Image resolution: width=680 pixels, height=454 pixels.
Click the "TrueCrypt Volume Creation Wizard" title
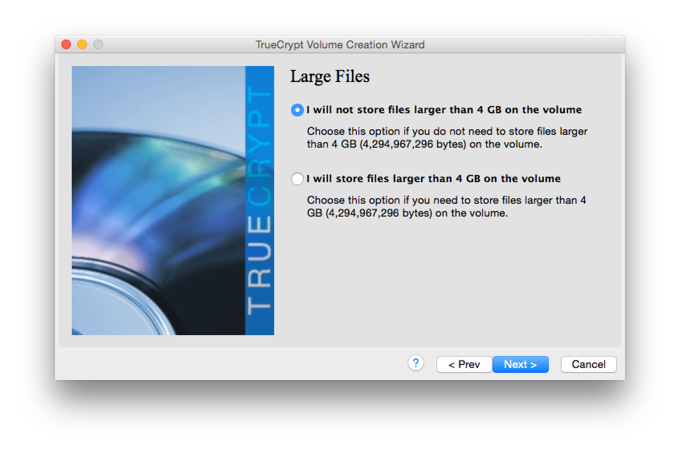click(x=340, y=45)
